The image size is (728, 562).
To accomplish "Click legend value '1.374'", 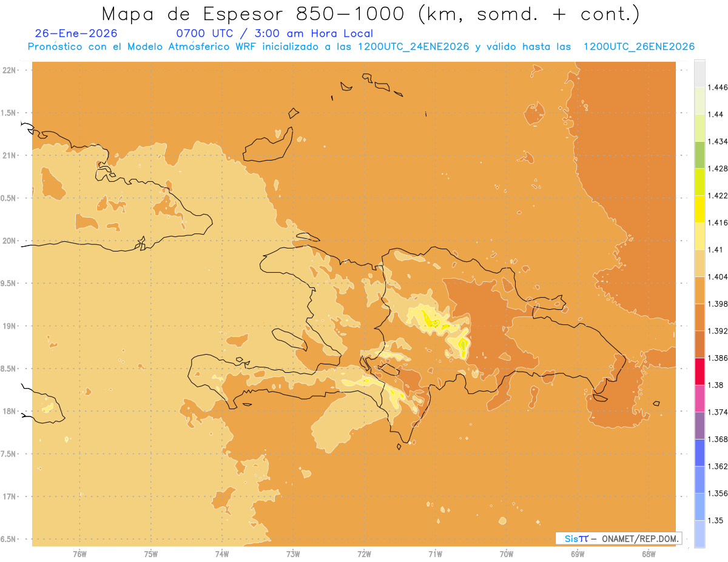I will point(717,412).
